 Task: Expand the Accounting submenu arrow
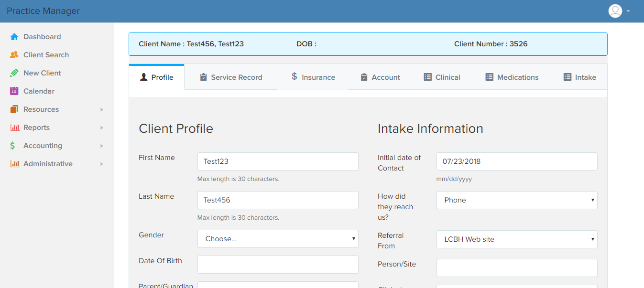(101, 146)
